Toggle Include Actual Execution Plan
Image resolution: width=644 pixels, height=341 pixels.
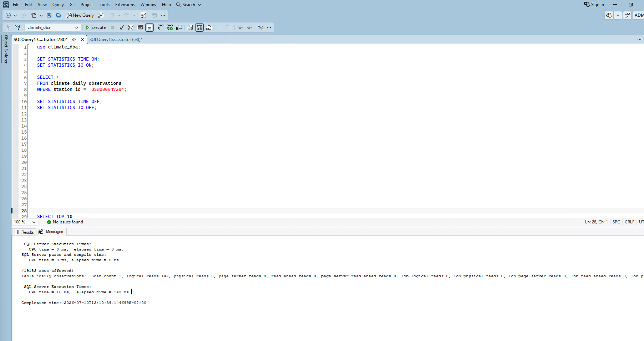[161, 27]
